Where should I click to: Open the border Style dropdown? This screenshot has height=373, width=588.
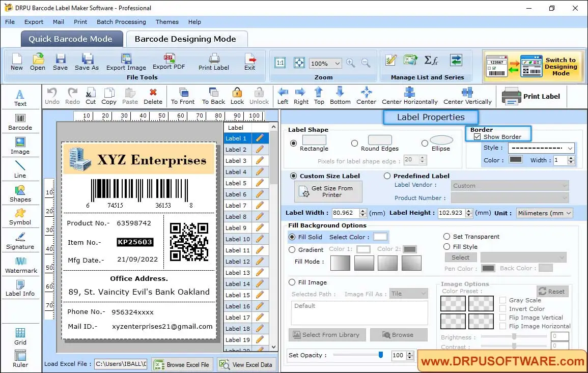[x=541, y=148]
